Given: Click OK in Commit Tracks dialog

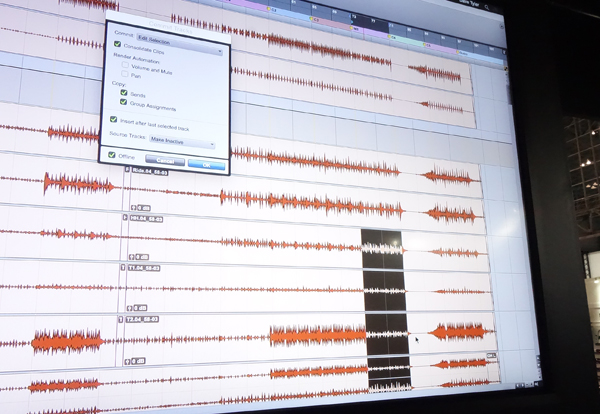Looking at the screenshot, I should pyautogui.click(x=207, y=165).
